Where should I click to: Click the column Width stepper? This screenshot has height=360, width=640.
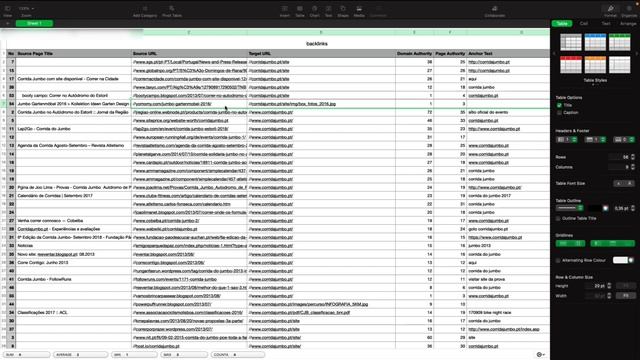[x=609, y=296]
